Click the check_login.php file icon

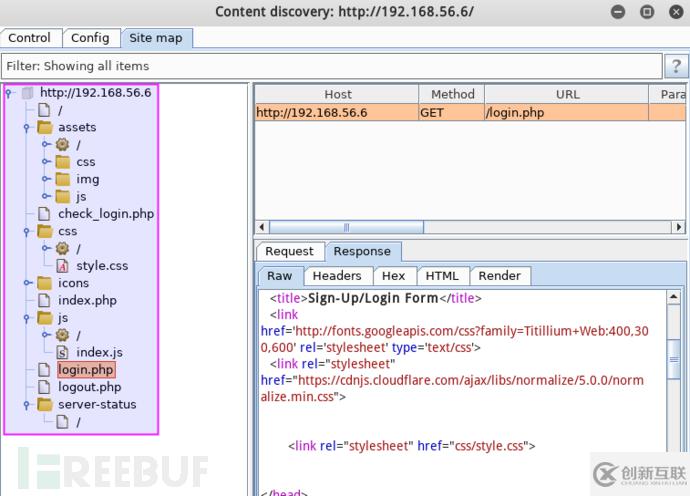click(44, 214)
